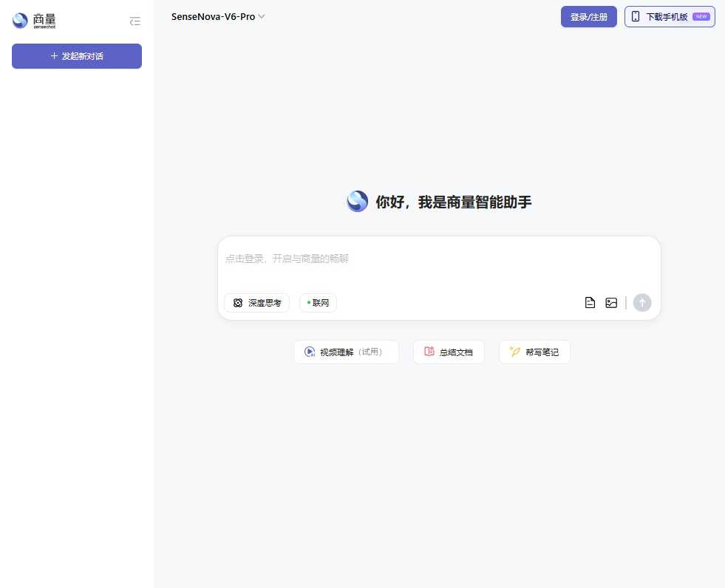Click the document icon on 总结文档
Image resolution: width=725 pixels, height=588 pixels.
429,352
